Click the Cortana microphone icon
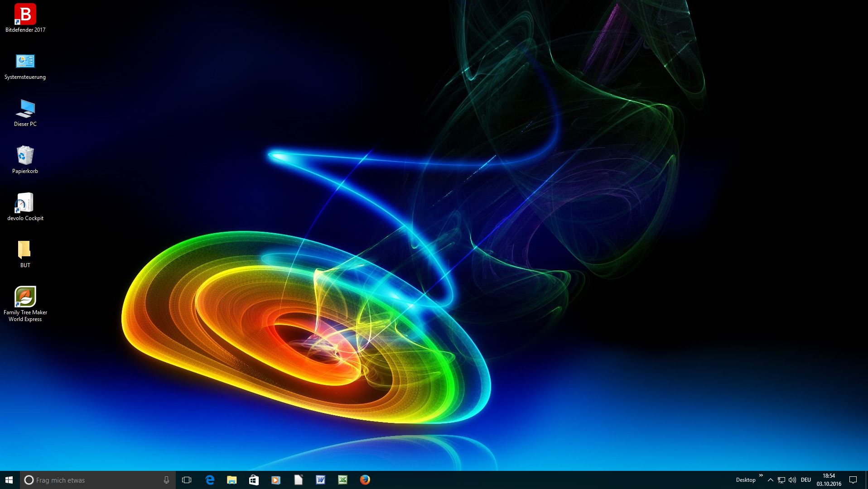The width and height of the screenshot is (868, 489). (166, 480)
